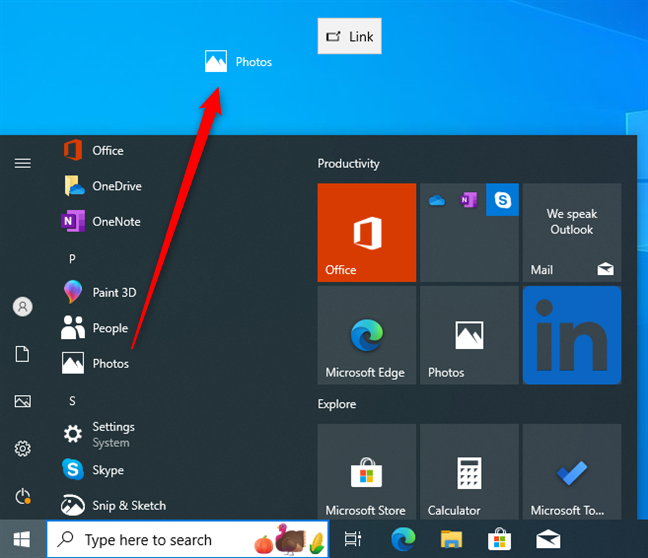The image size is (648, 558).
Task: Open Mail from the taskbar
Action: point(548,539)
